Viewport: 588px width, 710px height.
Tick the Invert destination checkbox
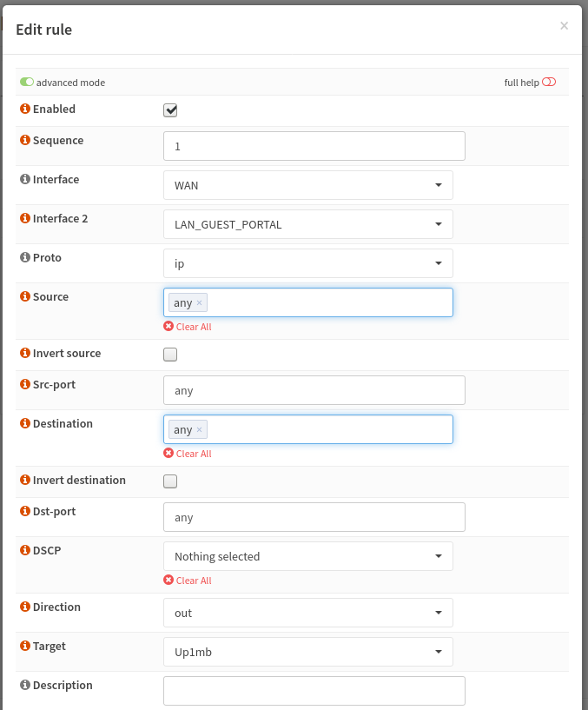(170, 481)
